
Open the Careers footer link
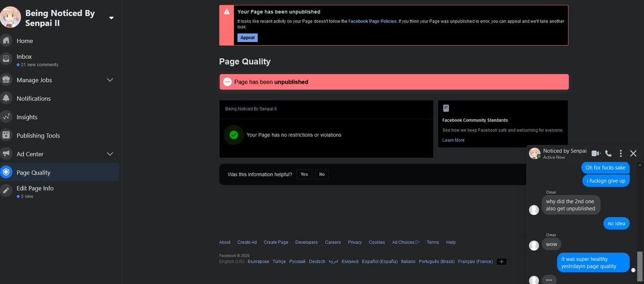point(333,242)
